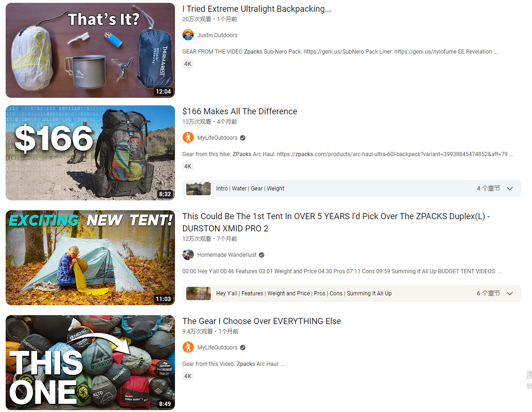The width and height of the screenshot is (532, 412).
Task: Open 'The Gear I Choose Over EVERYTHING Else' title
Action: coord(262,321)
